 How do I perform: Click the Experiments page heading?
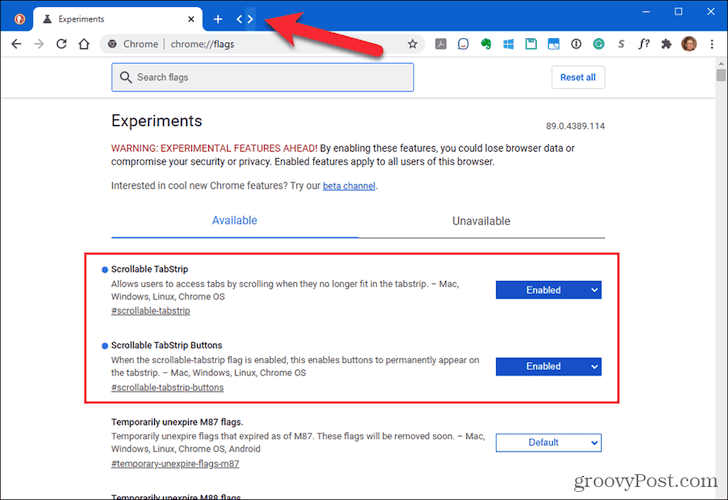[x=156, y=121]
